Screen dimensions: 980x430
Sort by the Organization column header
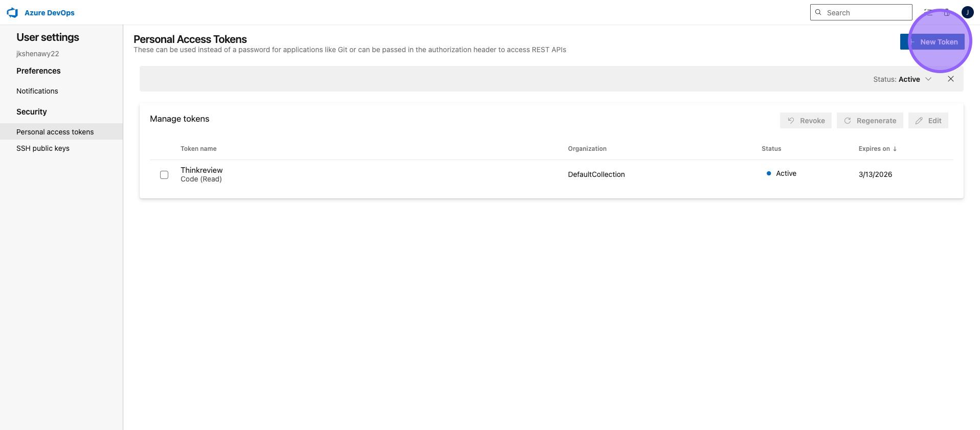[x=587, y=149]
